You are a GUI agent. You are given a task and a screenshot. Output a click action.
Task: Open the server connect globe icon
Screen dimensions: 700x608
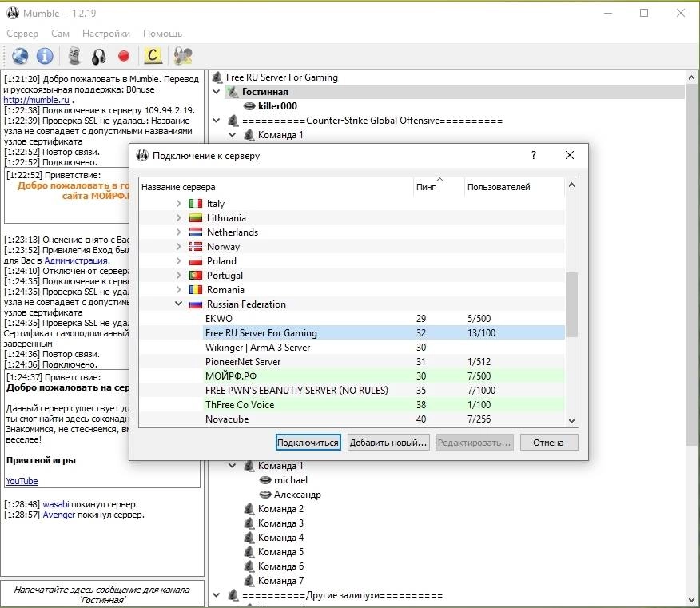click(20, 56)
